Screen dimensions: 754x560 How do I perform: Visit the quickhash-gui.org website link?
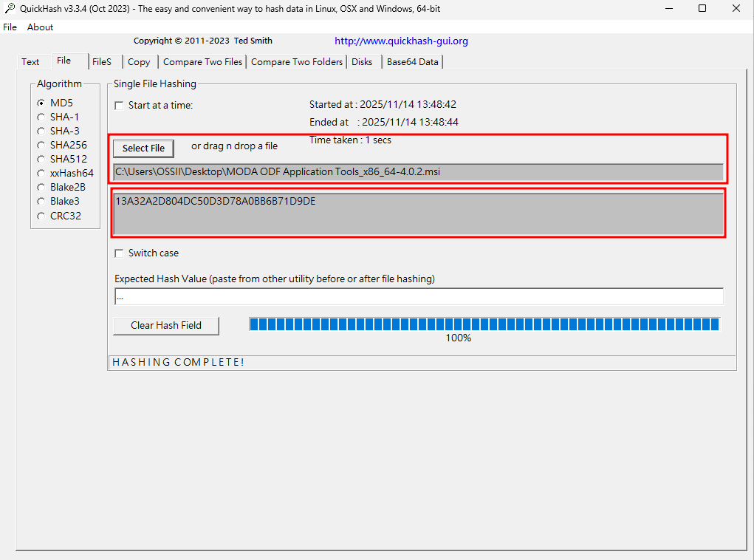401,41
